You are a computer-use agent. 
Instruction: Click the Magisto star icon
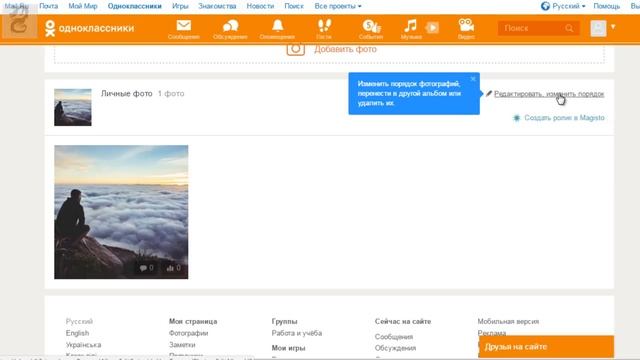[516, 118]
